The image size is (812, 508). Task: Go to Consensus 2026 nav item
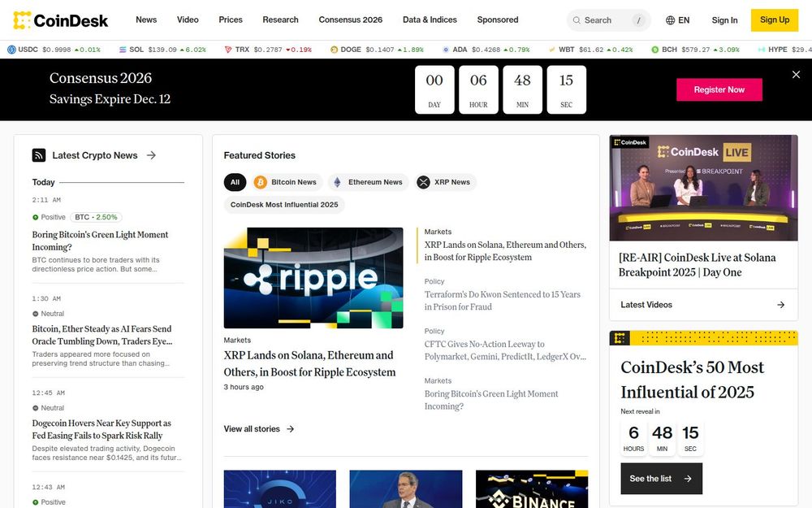click(x=351, y=20)
